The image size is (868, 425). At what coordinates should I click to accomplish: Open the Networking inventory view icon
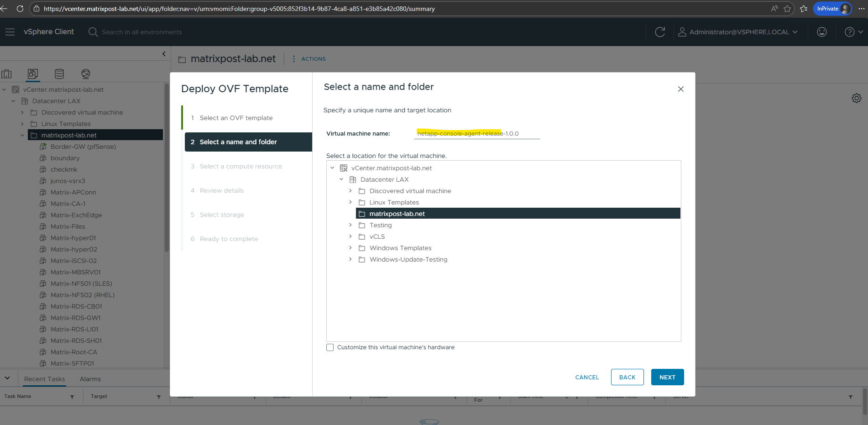(x=86, y=74)
